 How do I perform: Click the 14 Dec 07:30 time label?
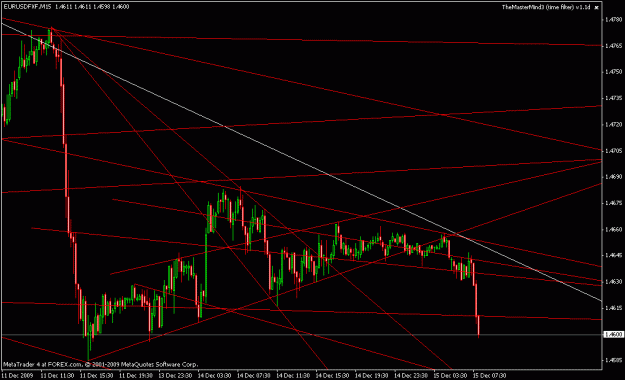pyautogui.click(x=254, y=376)
